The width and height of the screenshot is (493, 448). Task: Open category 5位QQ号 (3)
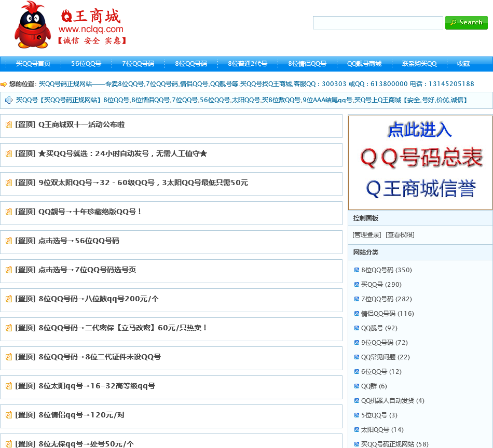click(x=379, y=415)
